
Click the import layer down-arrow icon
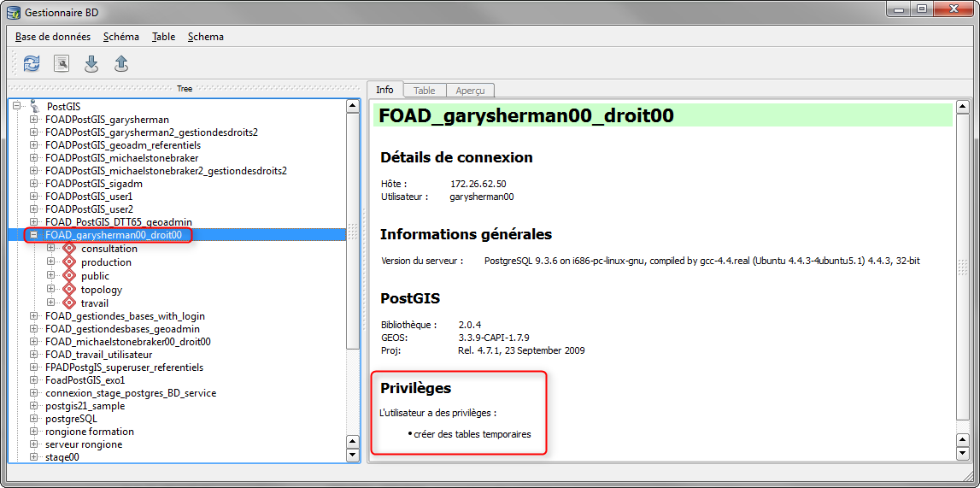[91, 63]
